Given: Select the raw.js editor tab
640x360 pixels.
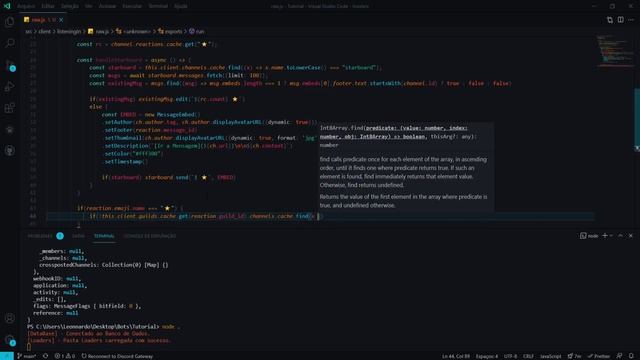Looking at the screenshot, I should 43,20.
